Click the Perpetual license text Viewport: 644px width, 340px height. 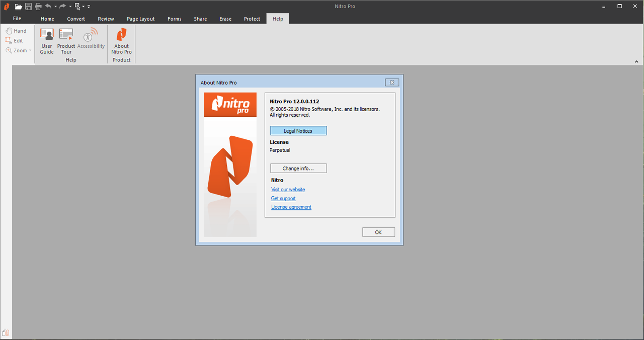[x=280, y=150]
